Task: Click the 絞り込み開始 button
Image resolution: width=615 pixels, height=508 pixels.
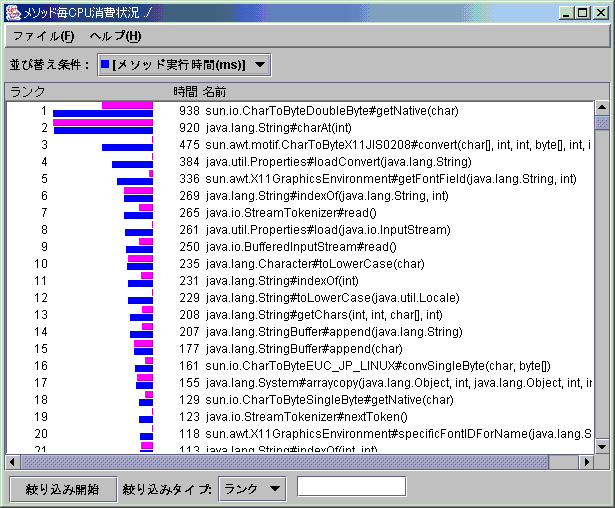Action: [x=63, y=489]
